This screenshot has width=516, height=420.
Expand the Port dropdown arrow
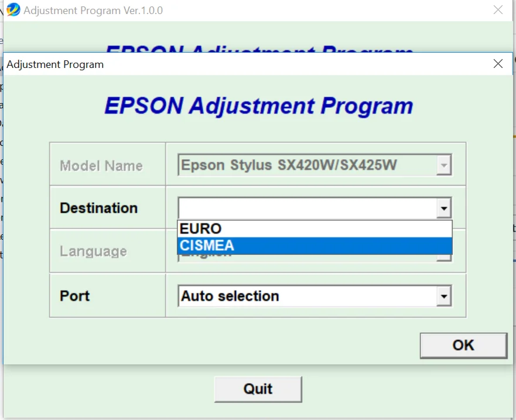[x=443, y=296]
